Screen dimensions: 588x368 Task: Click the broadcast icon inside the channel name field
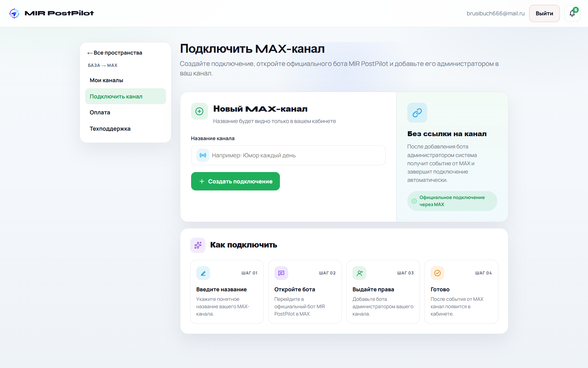[x=203, y=155]
